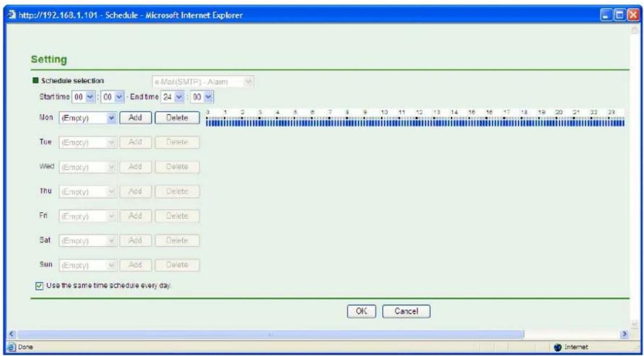Open the Schedule selection dropdown
This screenshot has height=356, width=644.
[x=203, y=82]
